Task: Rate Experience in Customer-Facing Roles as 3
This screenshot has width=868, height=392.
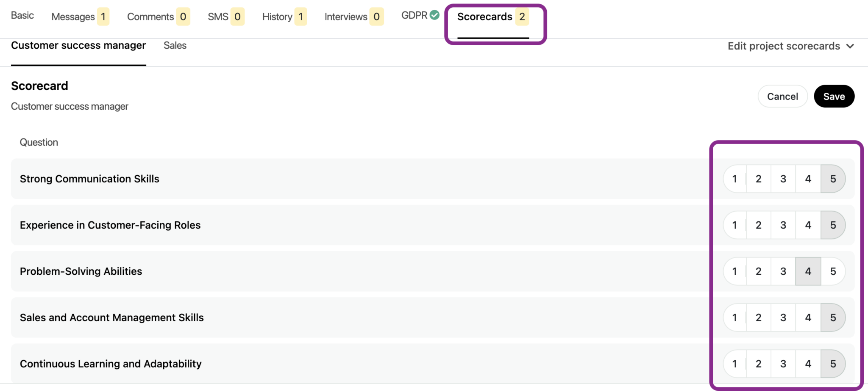Action: [783, 225]
